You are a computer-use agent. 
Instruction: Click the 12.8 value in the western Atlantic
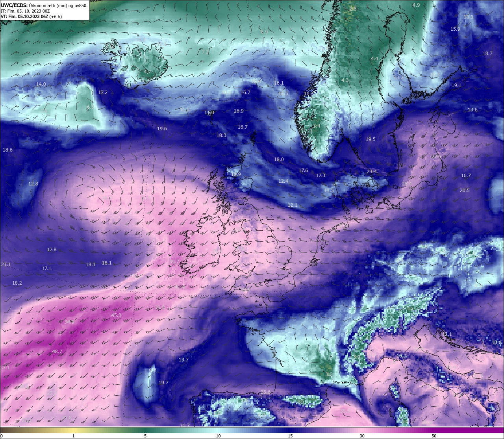[x=33, y=183]
